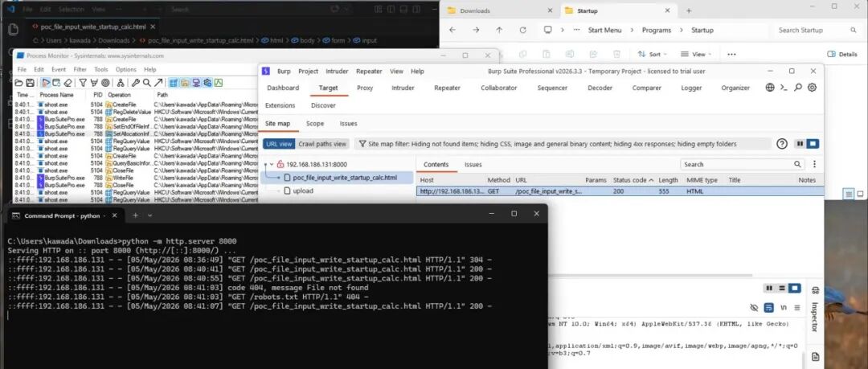Open the Repeater menu in Burp menu bar
Viewport: 868px width, 369px height.
click(x=369, y=71)
